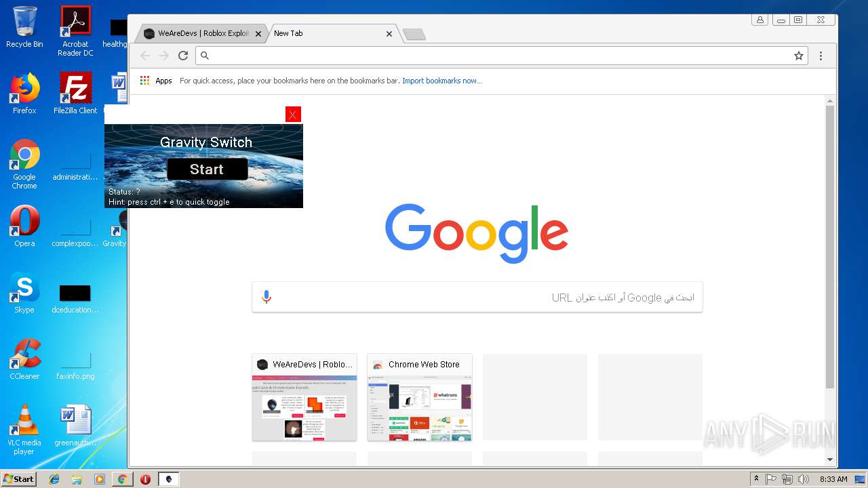The height and width of the screenshot is (488, 868).
Task: Open the network tray icon
Action: coord(787,479)
